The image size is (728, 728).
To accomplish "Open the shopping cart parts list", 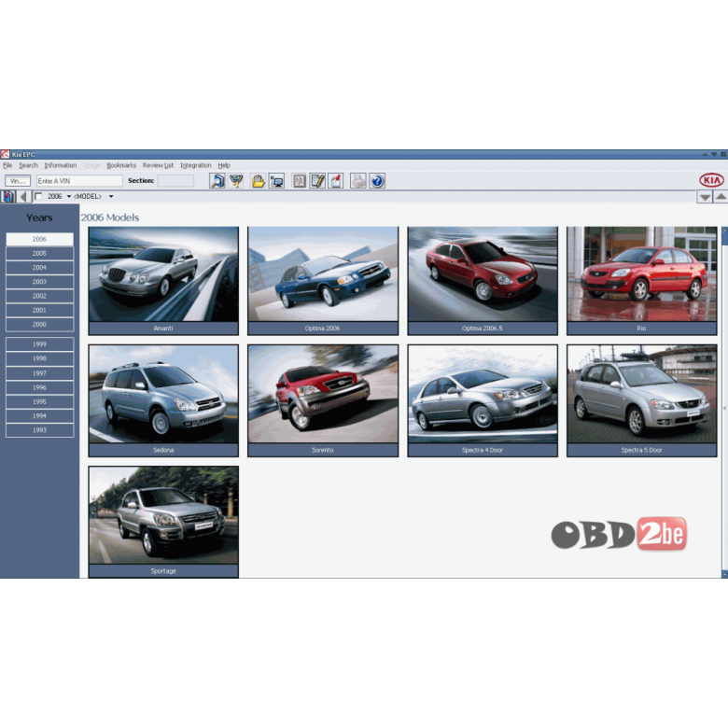I will (236, 181).
